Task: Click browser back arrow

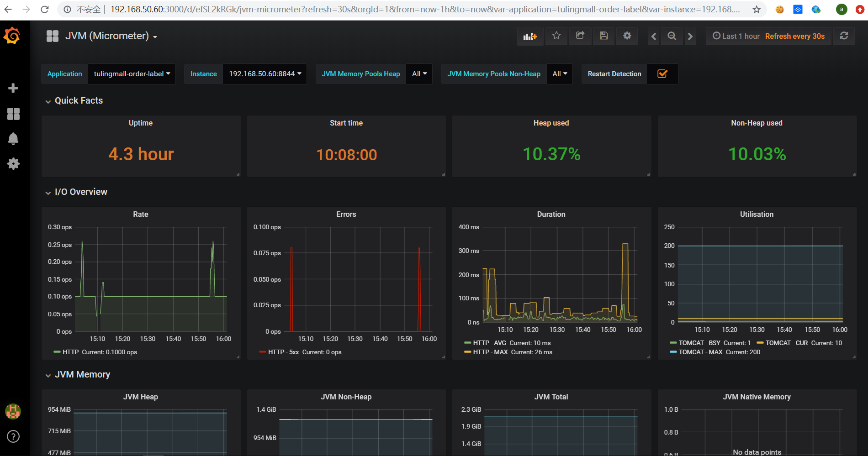Action: pyautogui.click(x=8, y=9)
